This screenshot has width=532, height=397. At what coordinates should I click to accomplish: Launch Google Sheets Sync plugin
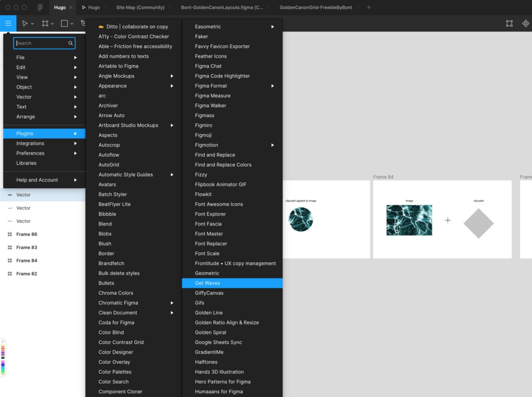coord(232,343)
